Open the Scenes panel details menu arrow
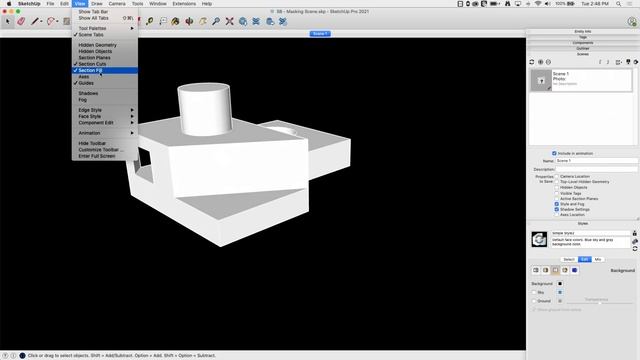640x360 pixels. click(x=636, y=62)
